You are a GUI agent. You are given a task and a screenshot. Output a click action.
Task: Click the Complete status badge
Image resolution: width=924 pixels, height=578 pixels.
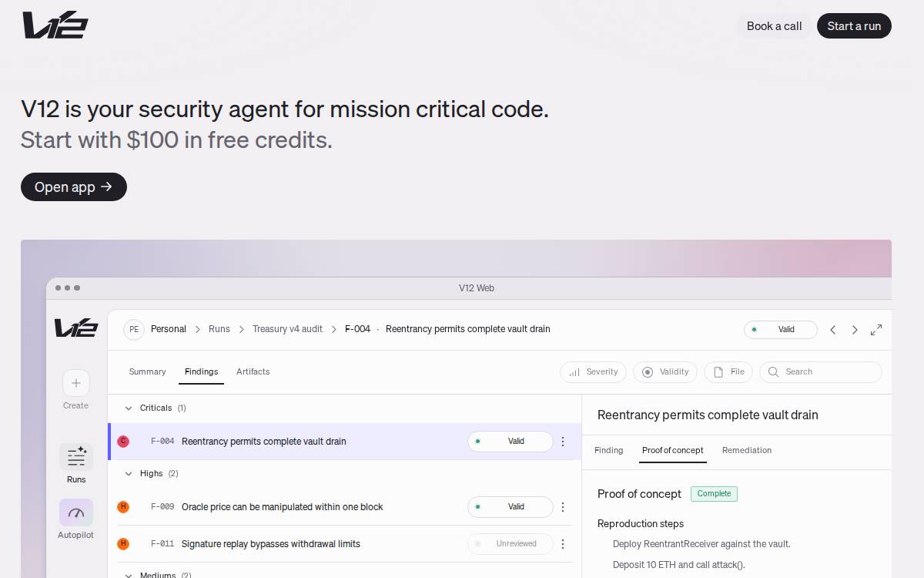click(714, 494)
